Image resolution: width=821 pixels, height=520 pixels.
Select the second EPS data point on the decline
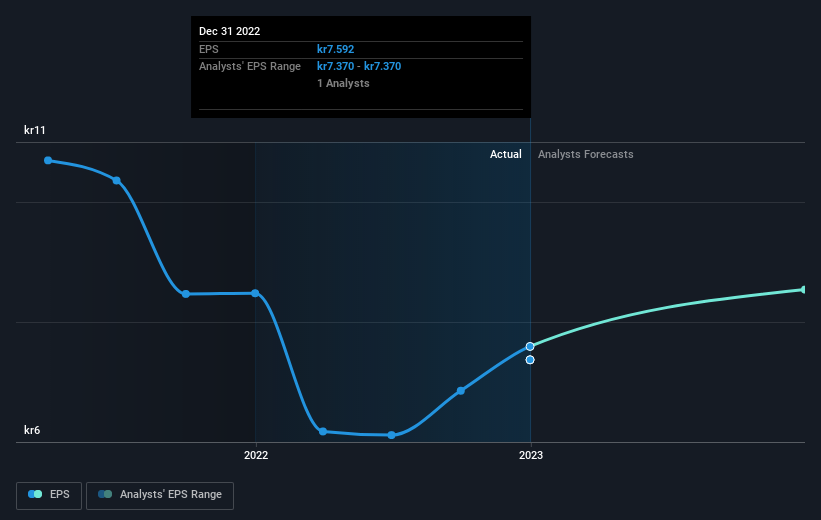[x=117, y=181]
